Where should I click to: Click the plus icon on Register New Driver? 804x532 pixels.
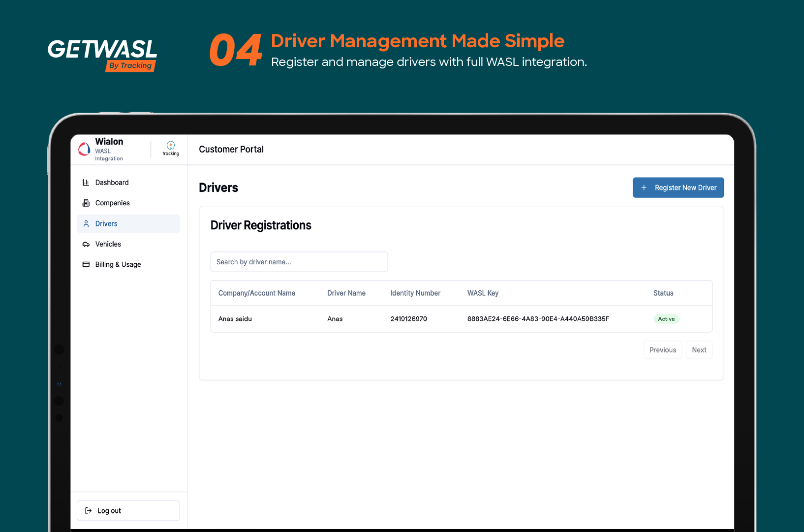644,188
